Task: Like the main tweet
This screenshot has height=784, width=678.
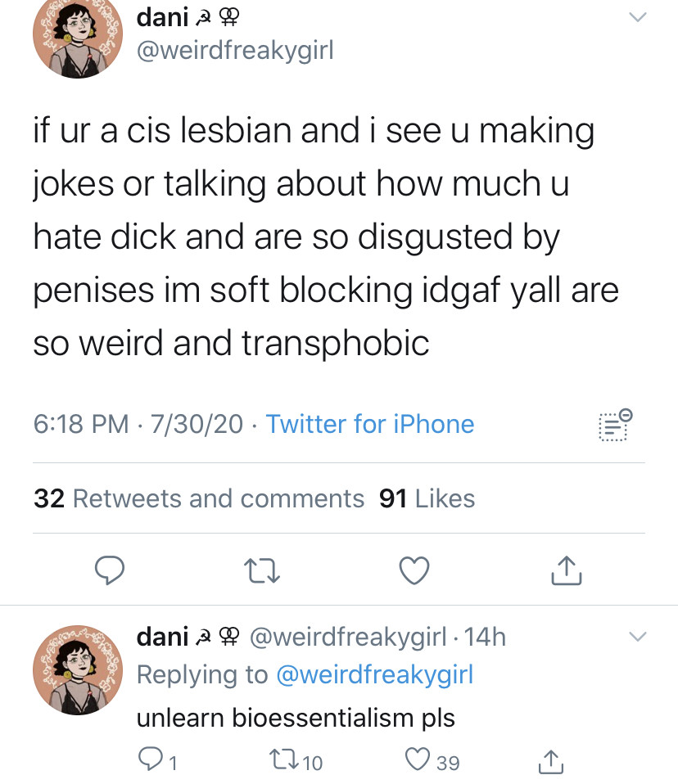Action: pos(414,571)
